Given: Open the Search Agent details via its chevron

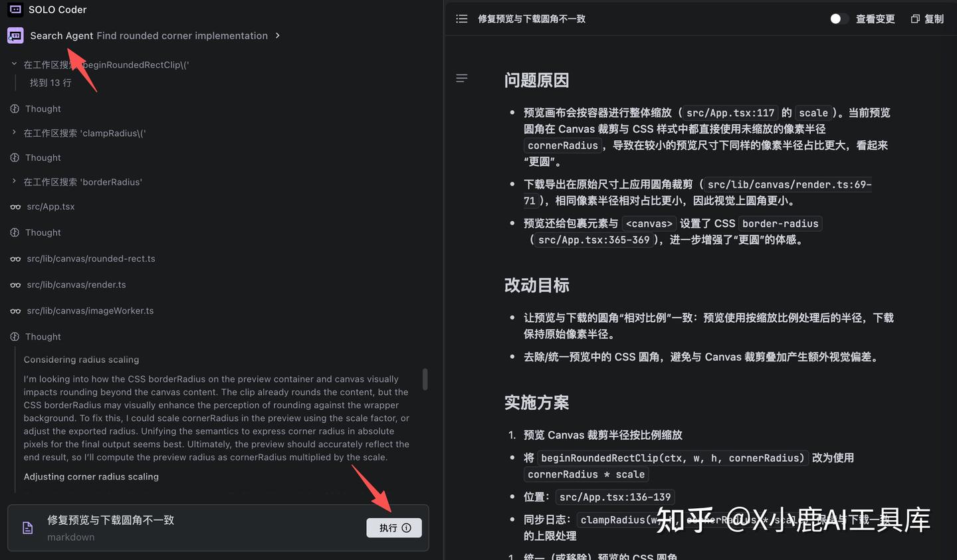Looking at the screenshot, I should tap(278, 35).
